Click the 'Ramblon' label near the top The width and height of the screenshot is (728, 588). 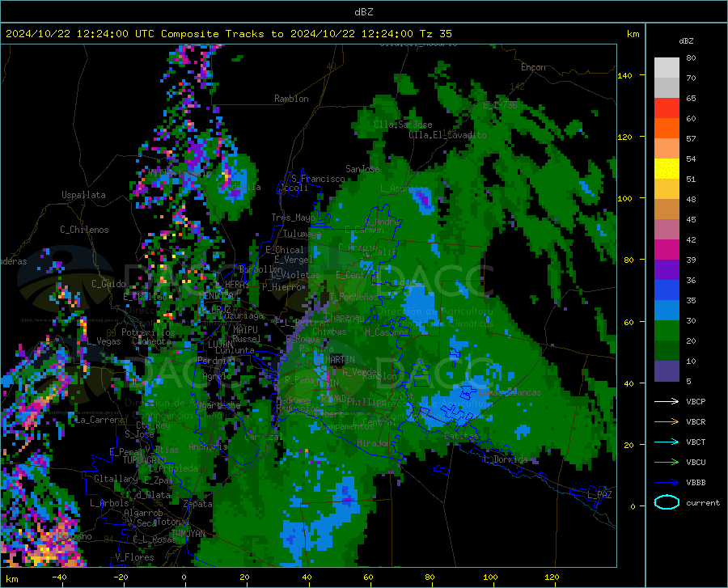click(291, 99)
